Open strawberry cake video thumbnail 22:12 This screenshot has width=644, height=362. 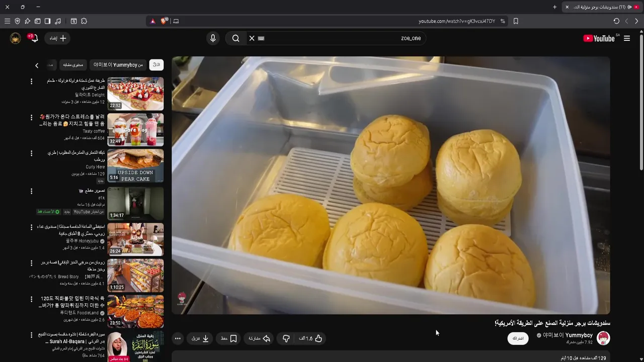pyautogui.click(x=135, y=94)
